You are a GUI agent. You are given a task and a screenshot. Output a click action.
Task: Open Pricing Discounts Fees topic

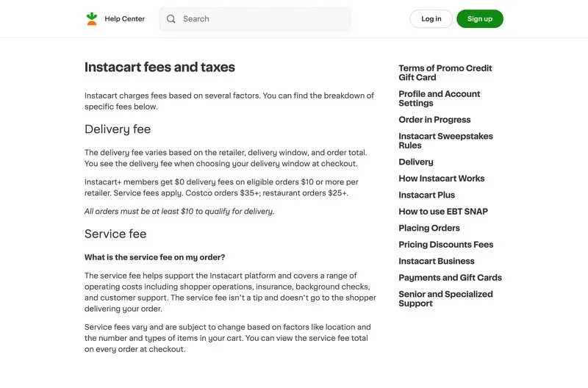[x=446, y=245]
